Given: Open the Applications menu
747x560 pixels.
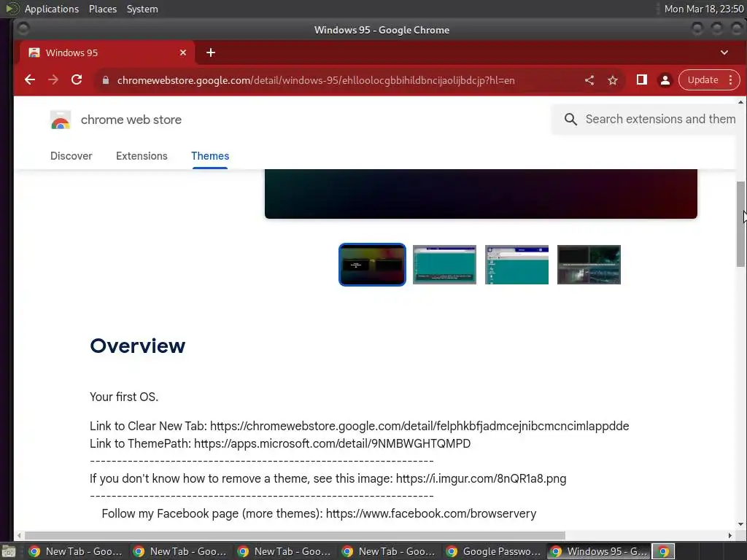Looking at the screenshot, I should (52, 9).
